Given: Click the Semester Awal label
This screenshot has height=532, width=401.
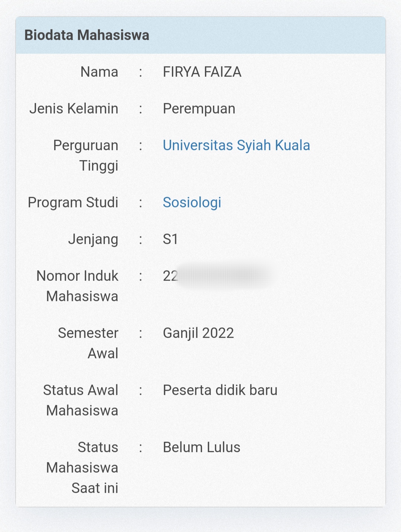Looking at the screenshot, I should tap(88, 343).
